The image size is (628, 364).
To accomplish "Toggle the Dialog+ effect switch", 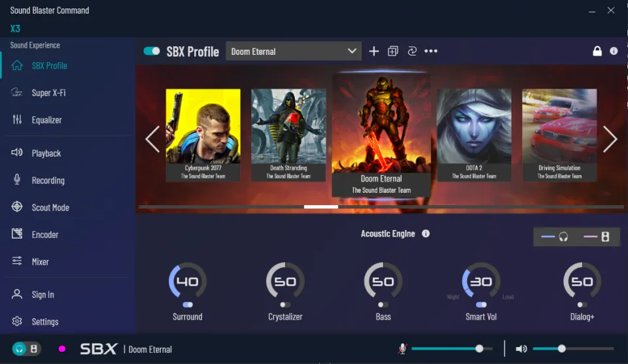I will (x=582, y=305).
